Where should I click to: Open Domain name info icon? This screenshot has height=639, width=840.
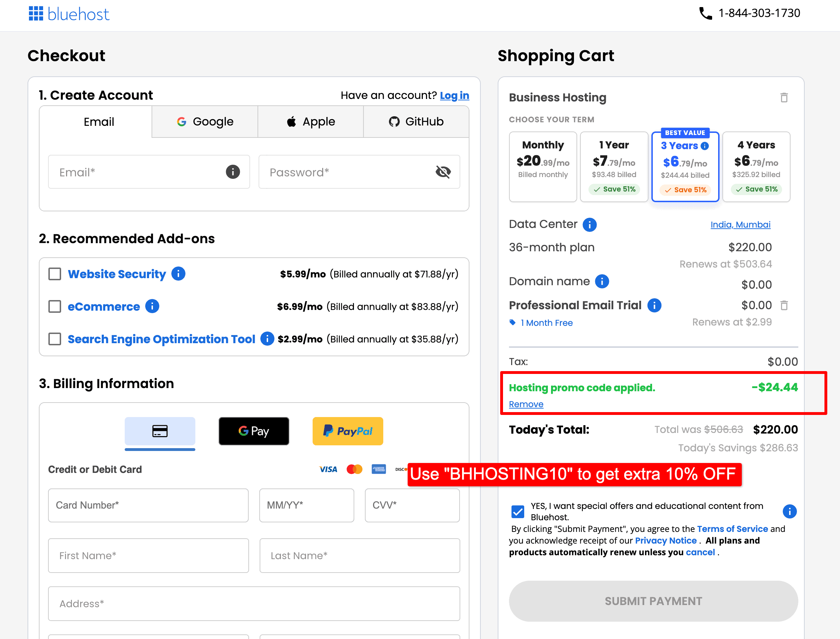tap(602, 281)
